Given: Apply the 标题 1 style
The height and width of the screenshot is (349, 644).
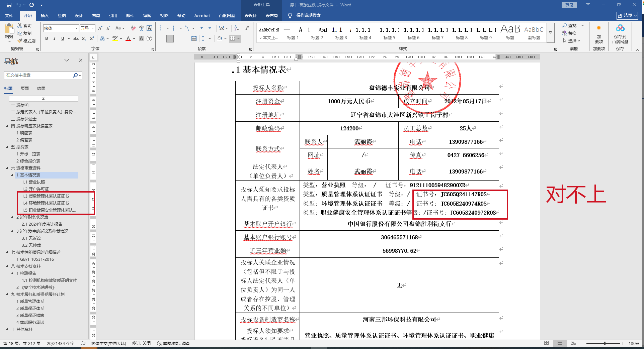Looking at the screenshot, I should click(293, 33).
